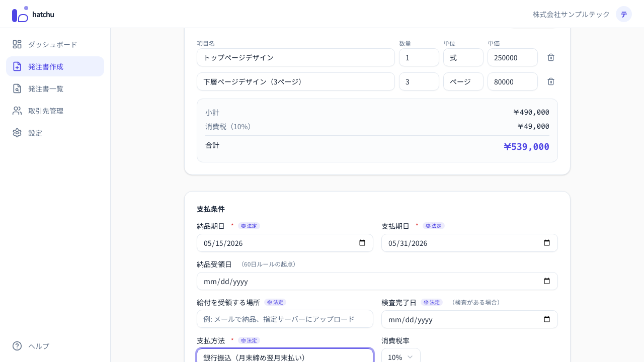
Task: Focus the 給付を受領する場所 text field
Action: pos(285,319)
